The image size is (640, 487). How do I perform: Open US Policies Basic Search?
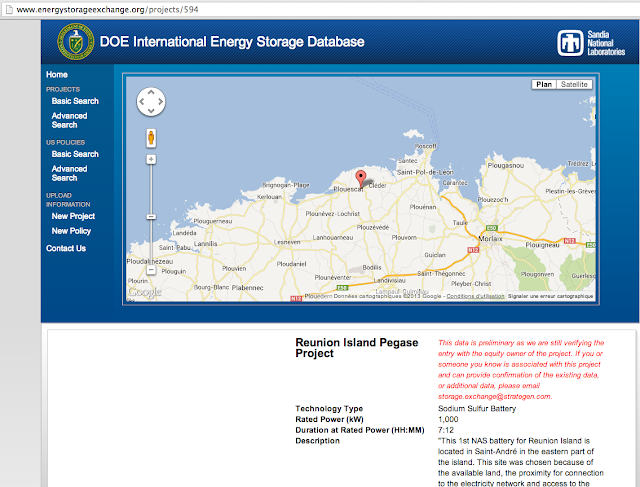75,154
